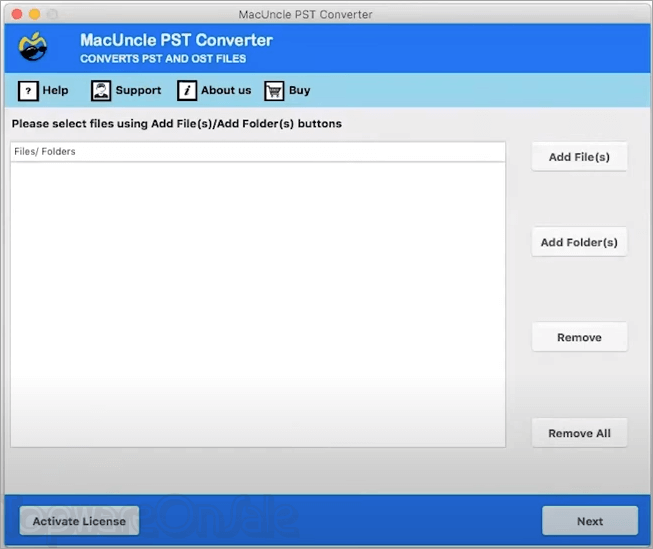This screenshot has height=549, width=653.
Task: Click the MacUncle PST Converter banner title
Action: tap(176, 40)
